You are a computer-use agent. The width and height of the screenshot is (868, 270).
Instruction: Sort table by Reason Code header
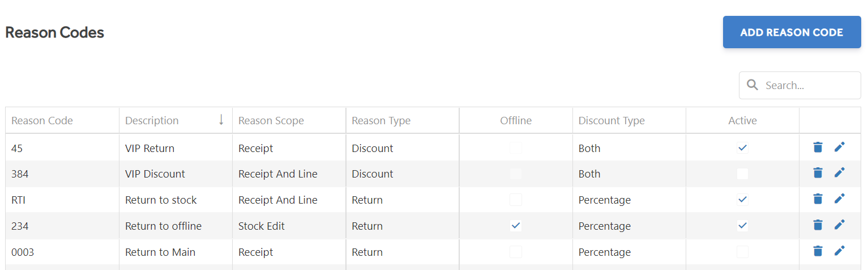(x=42, y=120)
